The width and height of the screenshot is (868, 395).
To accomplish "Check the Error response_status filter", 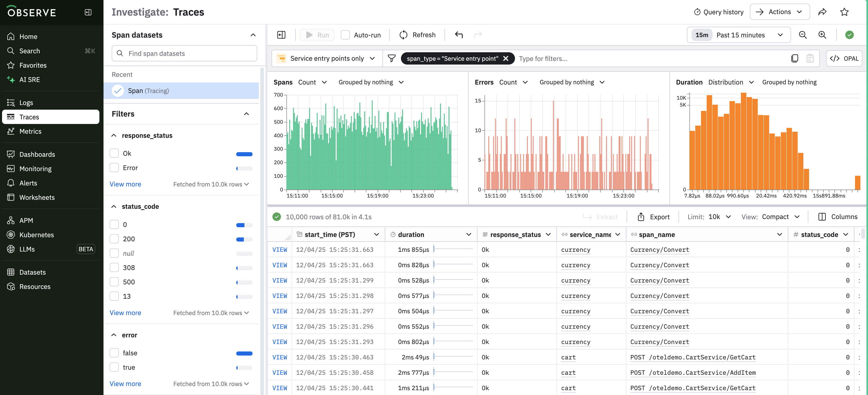I will coord(115,168).
